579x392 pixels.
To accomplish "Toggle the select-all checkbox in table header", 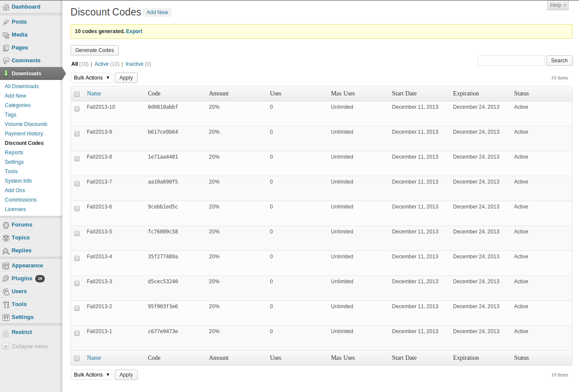I will (x=77, y=94).
